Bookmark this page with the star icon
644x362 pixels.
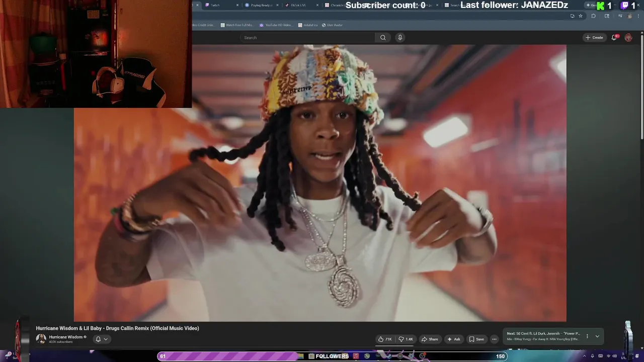(581, 16)
